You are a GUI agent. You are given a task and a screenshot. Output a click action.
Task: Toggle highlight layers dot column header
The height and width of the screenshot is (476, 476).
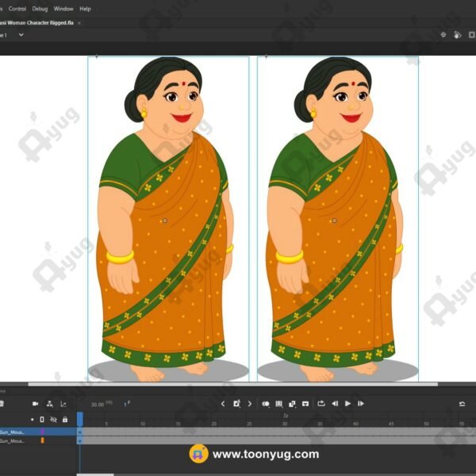click(33, 420)
